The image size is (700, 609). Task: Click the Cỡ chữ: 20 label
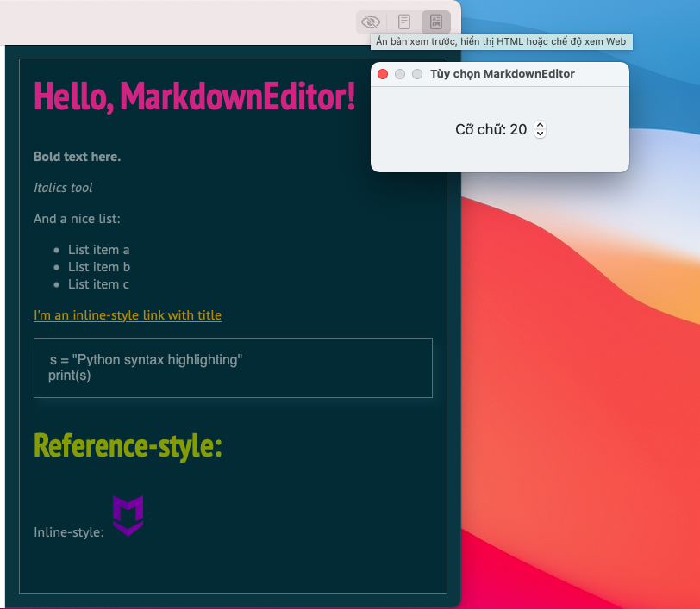491,129
